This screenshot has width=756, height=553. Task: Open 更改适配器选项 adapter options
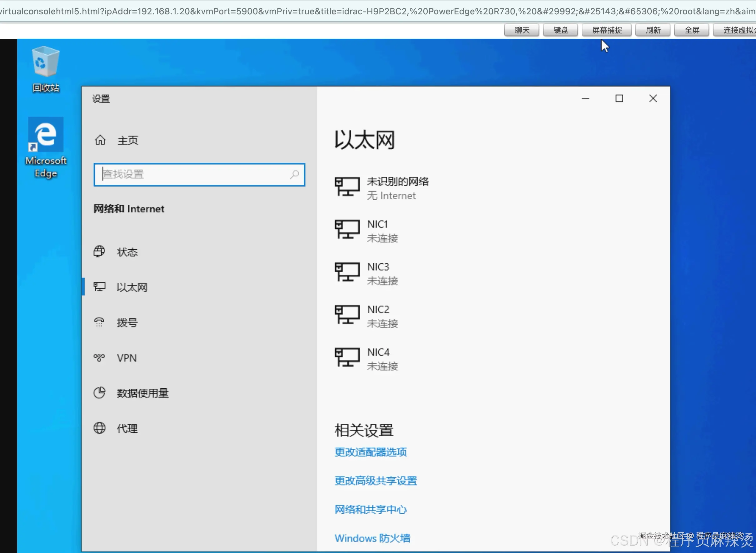pos(371,452)
